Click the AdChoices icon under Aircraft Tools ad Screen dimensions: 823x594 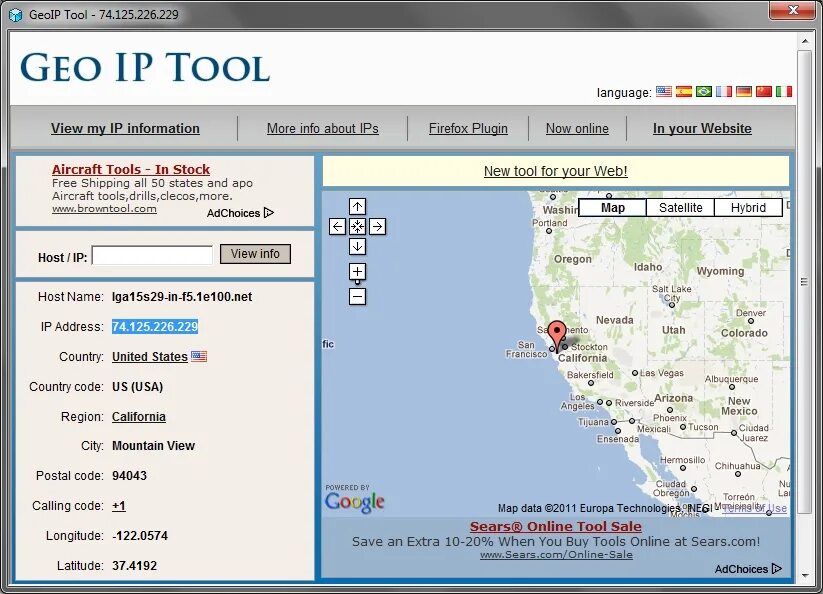coord(269,213)
